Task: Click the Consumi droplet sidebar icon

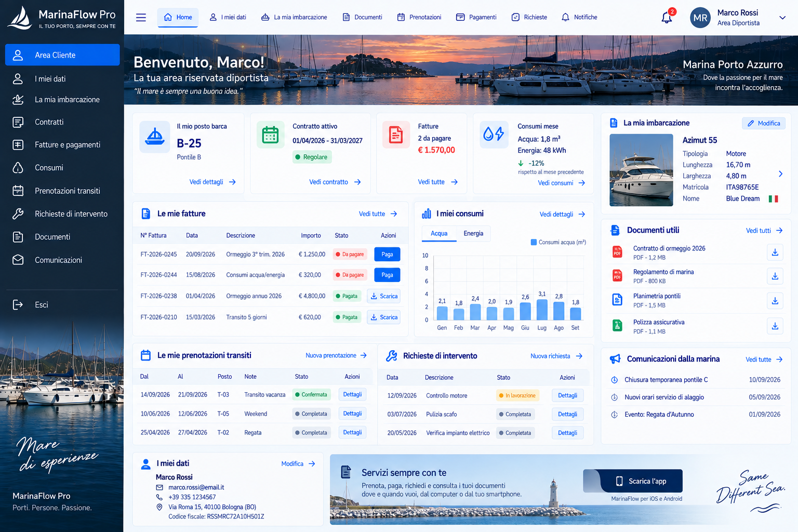Action: pos(18,168)
